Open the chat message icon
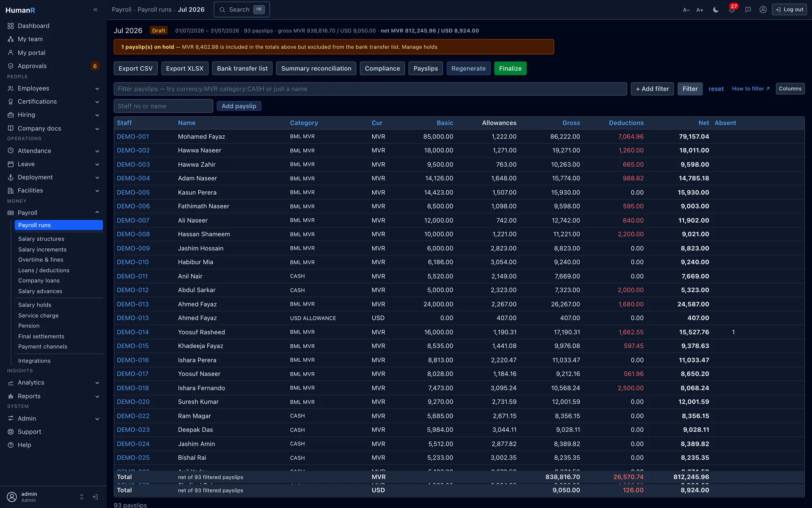 pos(748,10)
